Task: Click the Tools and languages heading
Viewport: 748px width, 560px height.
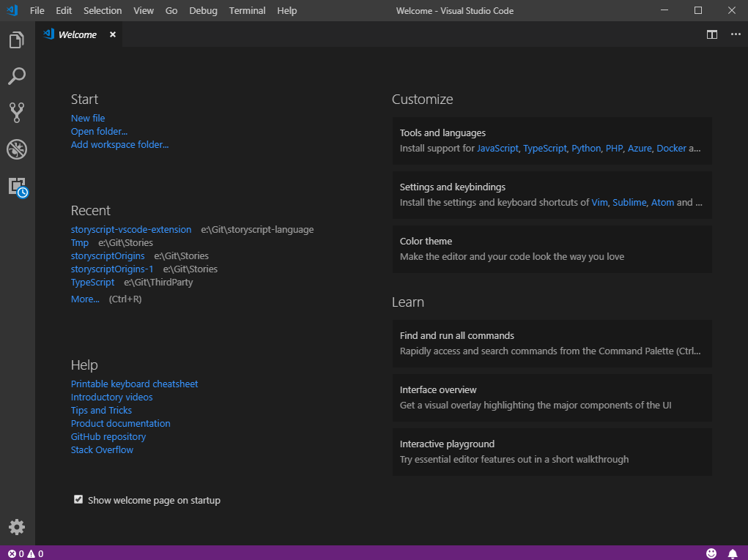Action: (x=442, y=133)
